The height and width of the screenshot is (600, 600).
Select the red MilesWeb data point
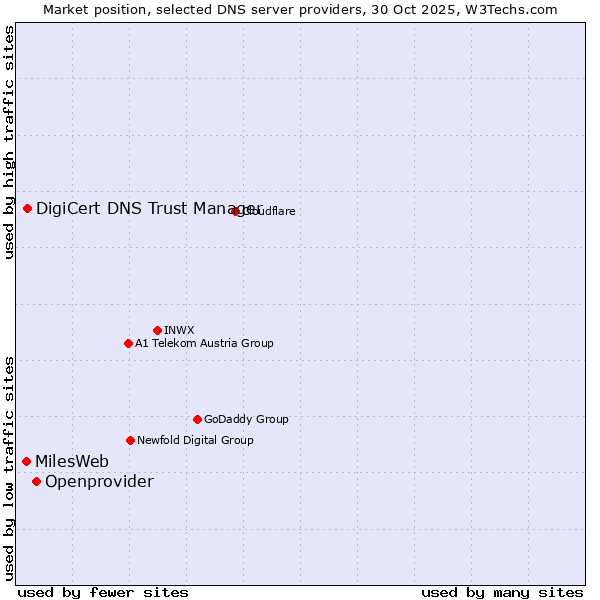point(26,461)
